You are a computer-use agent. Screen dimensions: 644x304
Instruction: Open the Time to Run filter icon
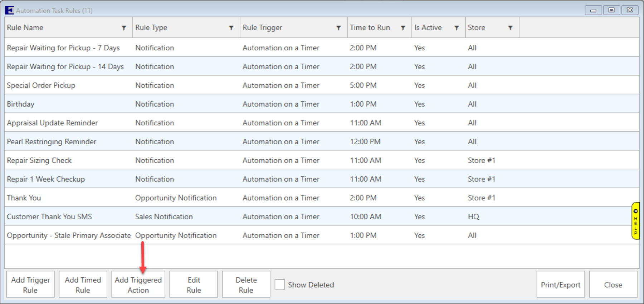[x=403, y=28]
